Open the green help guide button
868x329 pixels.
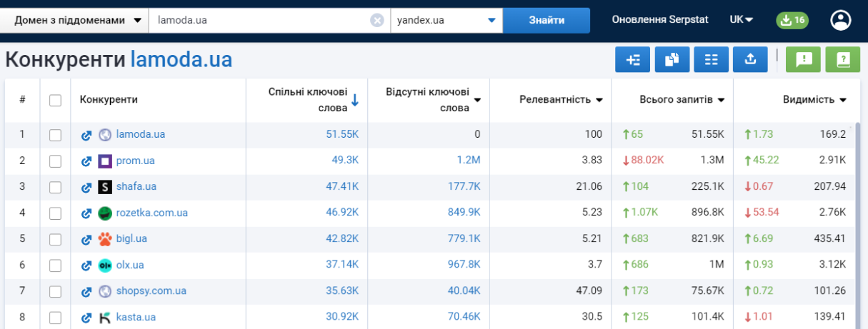(843, 60)
